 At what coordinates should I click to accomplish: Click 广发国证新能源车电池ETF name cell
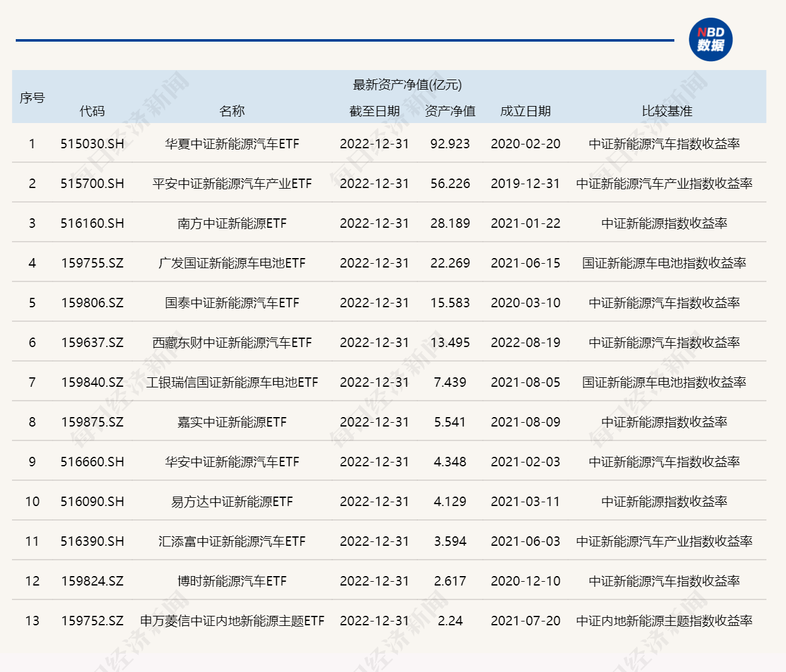[x=232, y=263]
